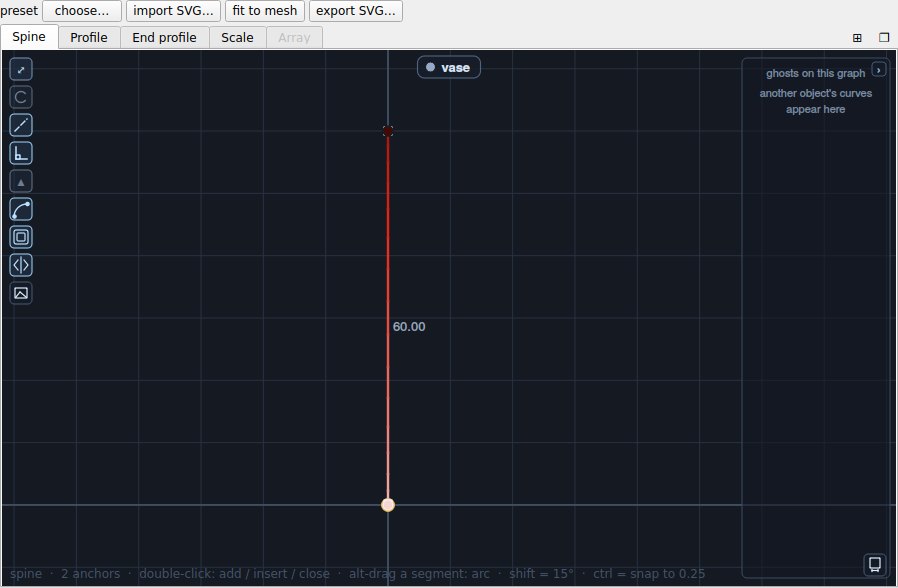Click the reference image icon

tap(21, 293)
